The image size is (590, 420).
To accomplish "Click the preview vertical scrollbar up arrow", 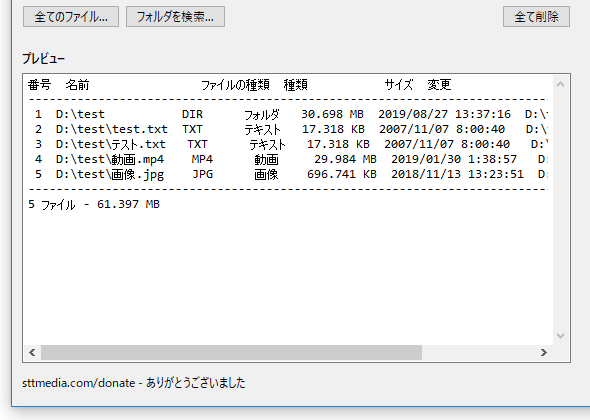I will [560, 84].
